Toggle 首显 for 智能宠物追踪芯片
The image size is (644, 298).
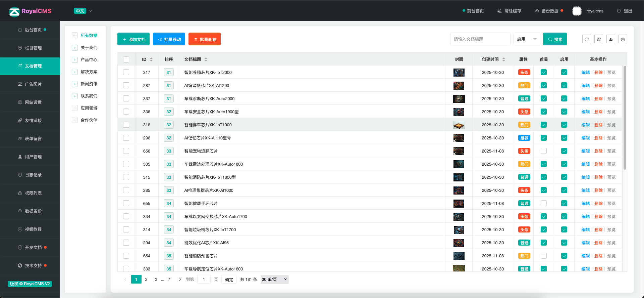coord(544,151)
